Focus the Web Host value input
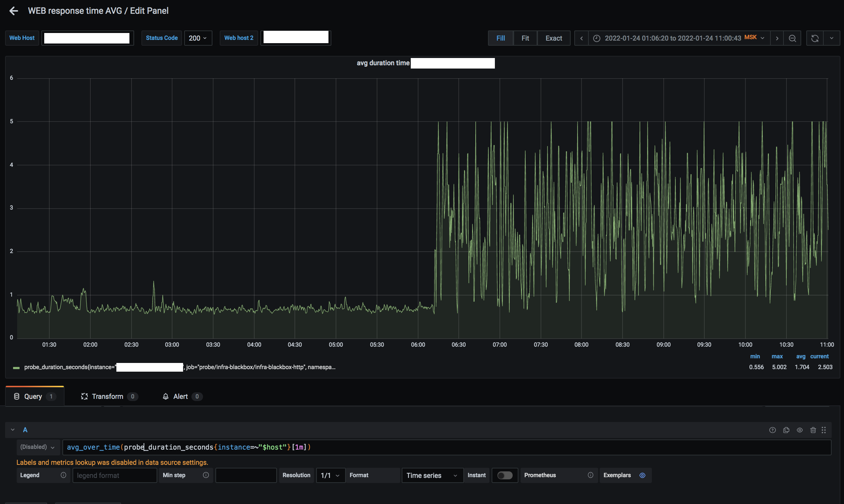The width and height of the screenshot is (844, 504). (87, 38)
